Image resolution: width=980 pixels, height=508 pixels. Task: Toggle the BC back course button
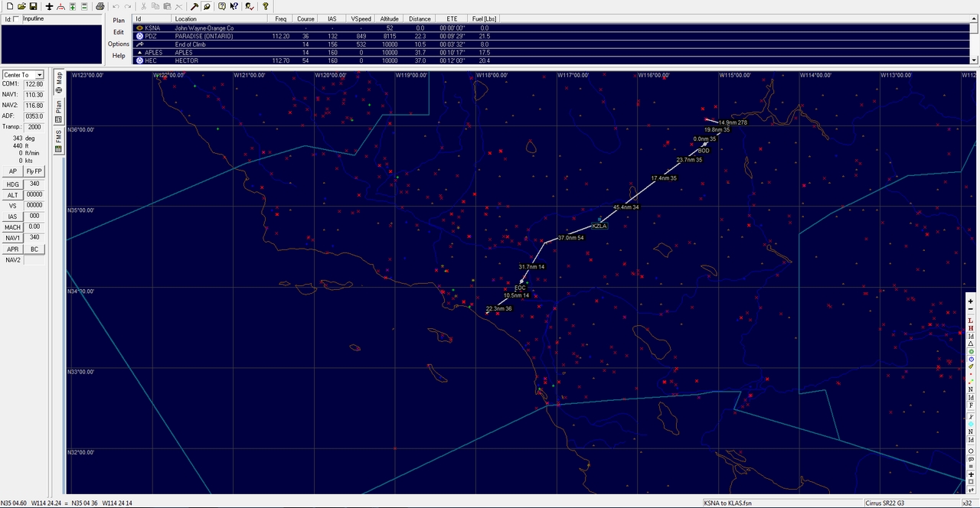tap(34, 249)
